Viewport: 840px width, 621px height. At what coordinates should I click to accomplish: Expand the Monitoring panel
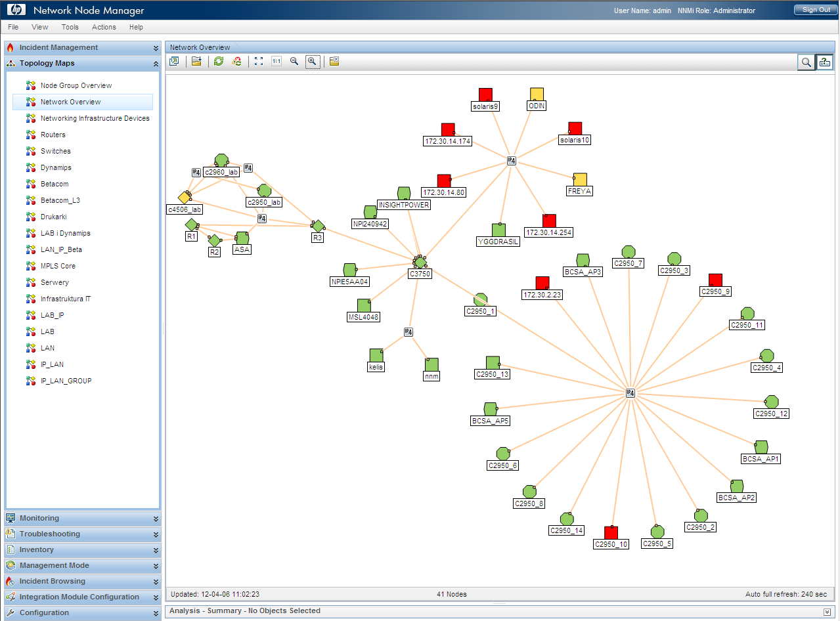[156, 519]
